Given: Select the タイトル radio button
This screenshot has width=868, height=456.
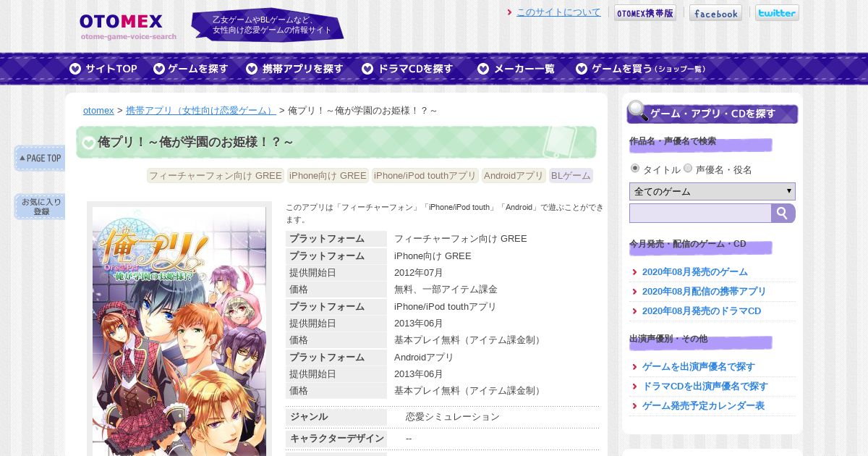Looking at the screenshot, I should click(x=635, y=168).
